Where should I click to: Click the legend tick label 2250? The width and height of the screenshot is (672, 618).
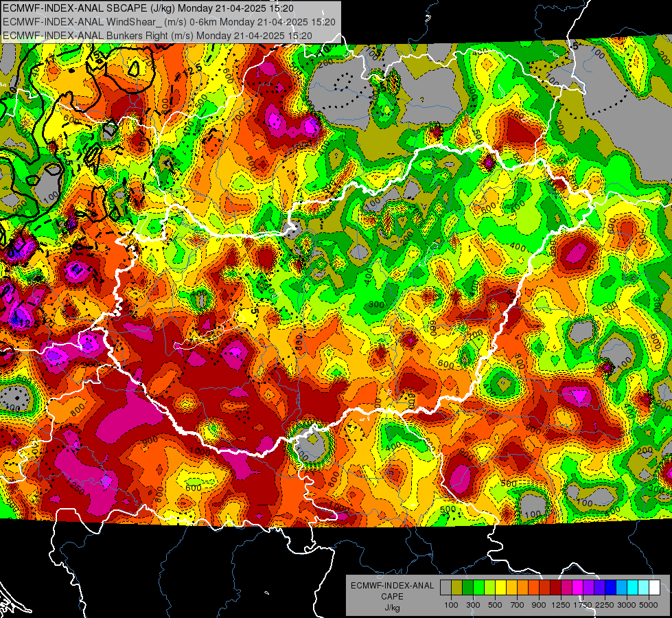click(605, 605)
